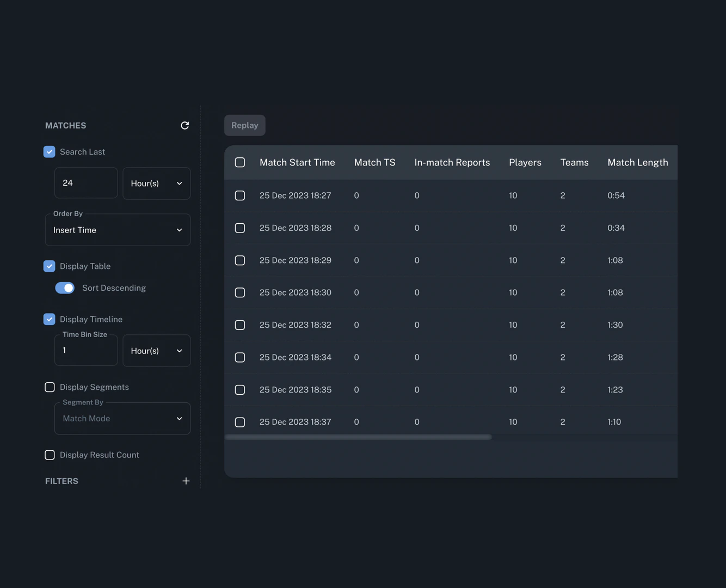The height and width of the screenshot is (588, 726).
Task: Enable the Display Segments checkbox
Action: point(50,387)
